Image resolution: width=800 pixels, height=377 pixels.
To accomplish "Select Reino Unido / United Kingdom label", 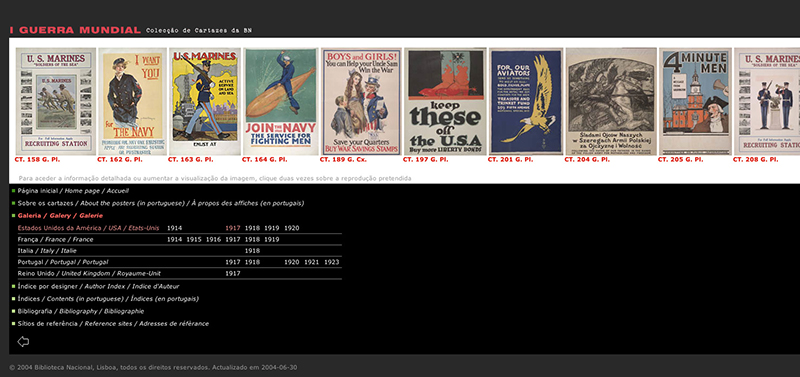I will tap(89, 273).
